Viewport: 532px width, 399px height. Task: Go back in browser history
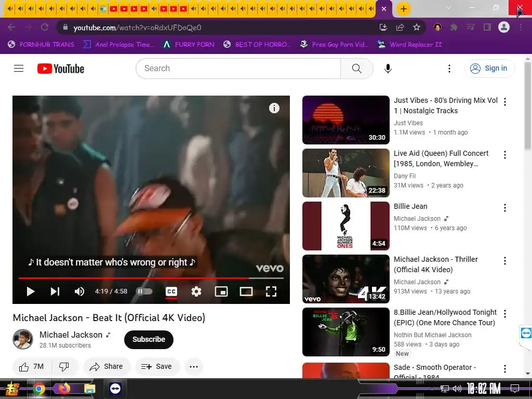click(11, 27)
